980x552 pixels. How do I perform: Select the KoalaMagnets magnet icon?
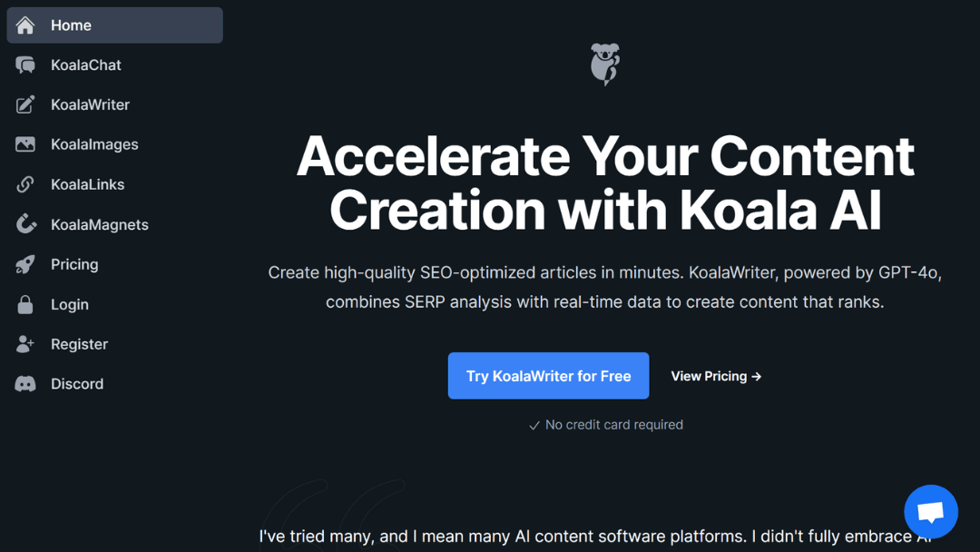24,224
